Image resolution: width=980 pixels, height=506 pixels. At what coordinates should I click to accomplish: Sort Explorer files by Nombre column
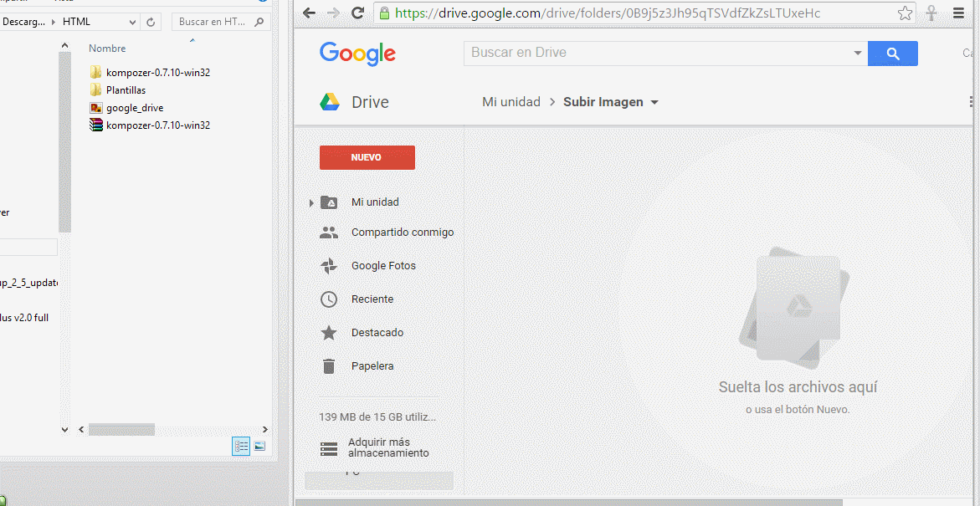pyautogui.click(x=107, y=49)
